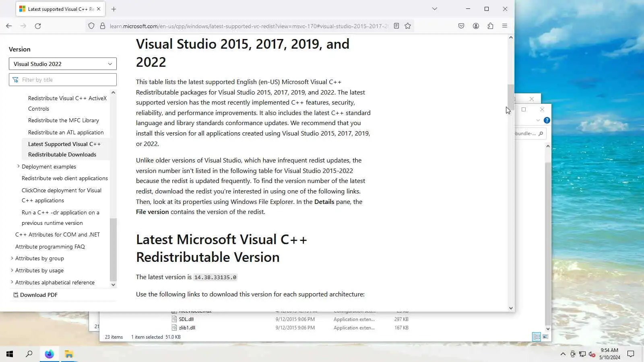Image resolution: width=644 pixels, height=362 pixels.
Task: Open Redistribute Visual C++ ActiveX Controls
Action: [x=67, y=103]
